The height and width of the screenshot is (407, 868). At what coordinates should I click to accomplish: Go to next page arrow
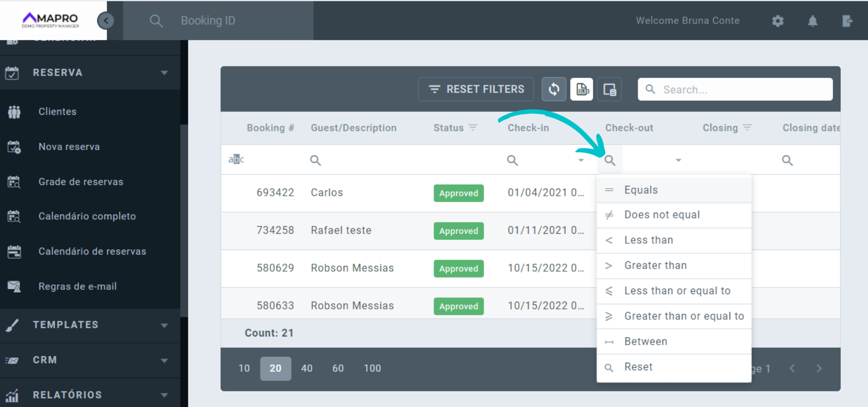tap(819, 368)
